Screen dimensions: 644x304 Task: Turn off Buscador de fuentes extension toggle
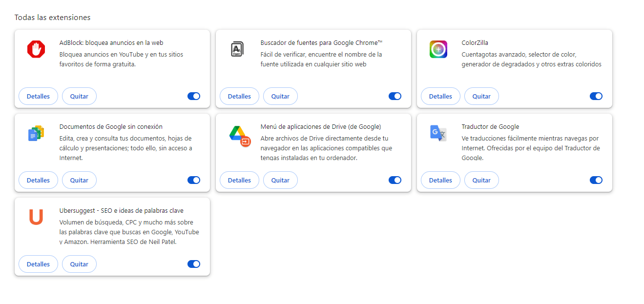coord(395,96)
